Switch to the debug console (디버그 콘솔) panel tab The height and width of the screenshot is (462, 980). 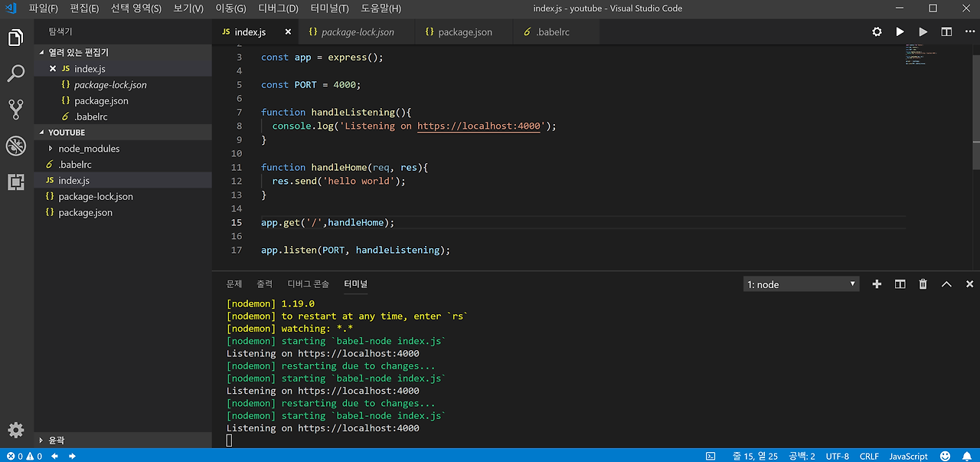point(308,284)
